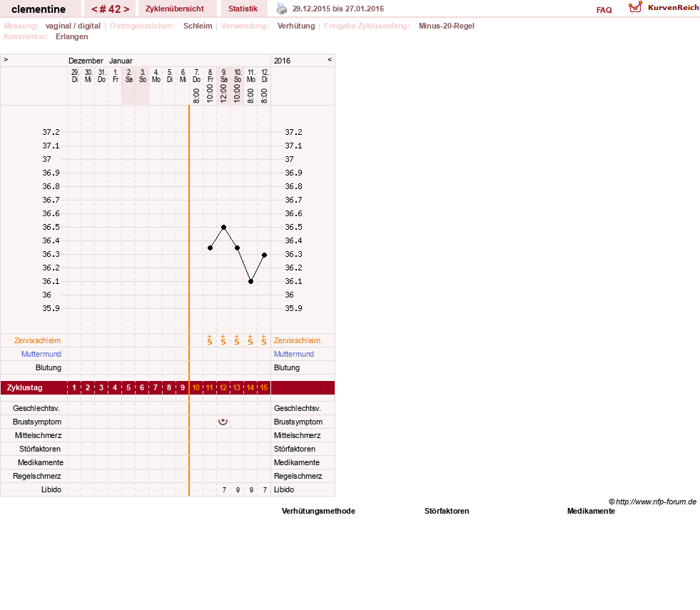Click cycle day 15 in Zyklustag row

264,388
